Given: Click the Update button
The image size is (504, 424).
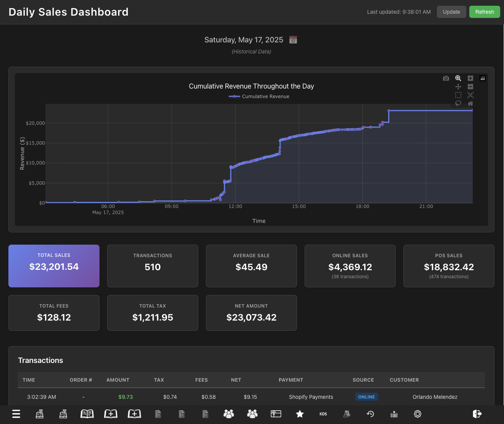Looking at the screenshot, I should point(451,12).
